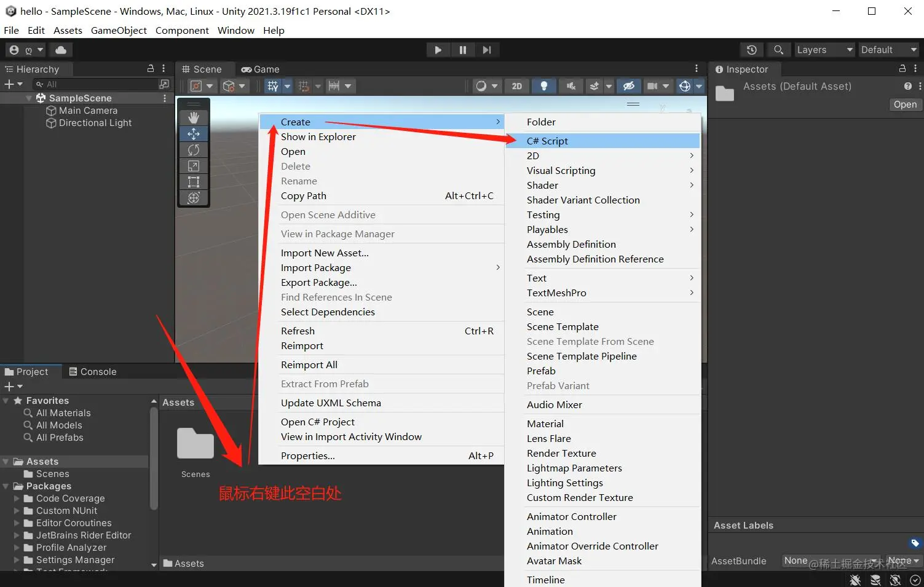Click the Main Camera cube icon
The height and width of the screenshot is (587, 924).
point(52,111)
